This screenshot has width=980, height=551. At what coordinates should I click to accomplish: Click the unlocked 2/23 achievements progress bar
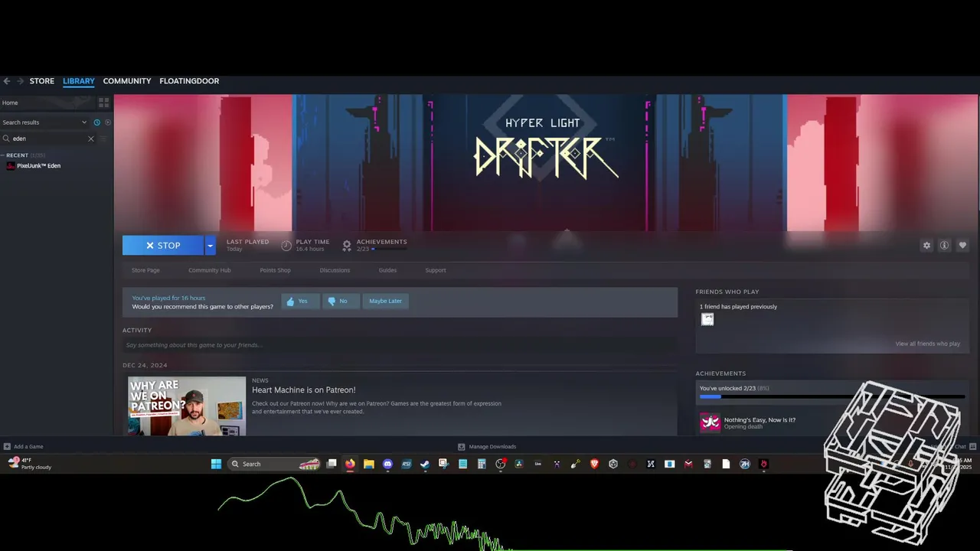pos(831,397)
